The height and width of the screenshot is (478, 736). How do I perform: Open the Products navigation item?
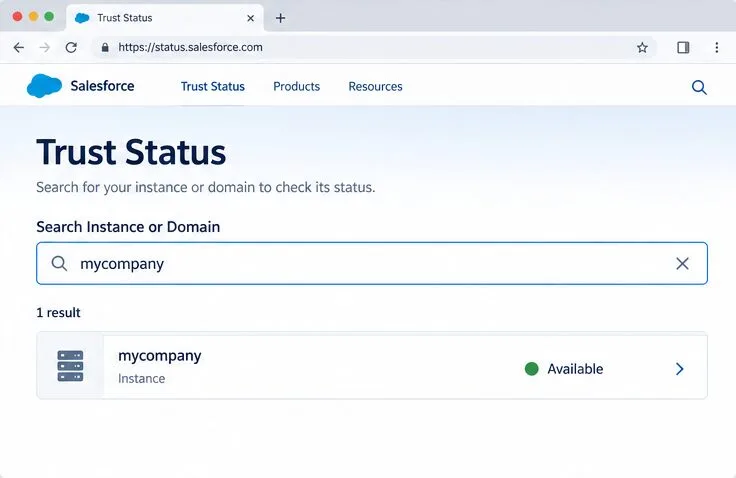click(x=296, y=86)
